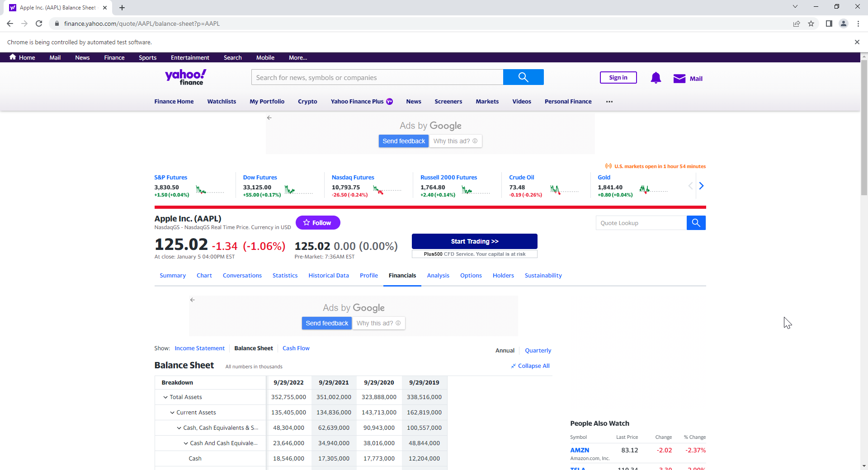The width and height of the screenshot is (868, 470).
Task: Open the Historical Data tab
Action: click(329, 275)
